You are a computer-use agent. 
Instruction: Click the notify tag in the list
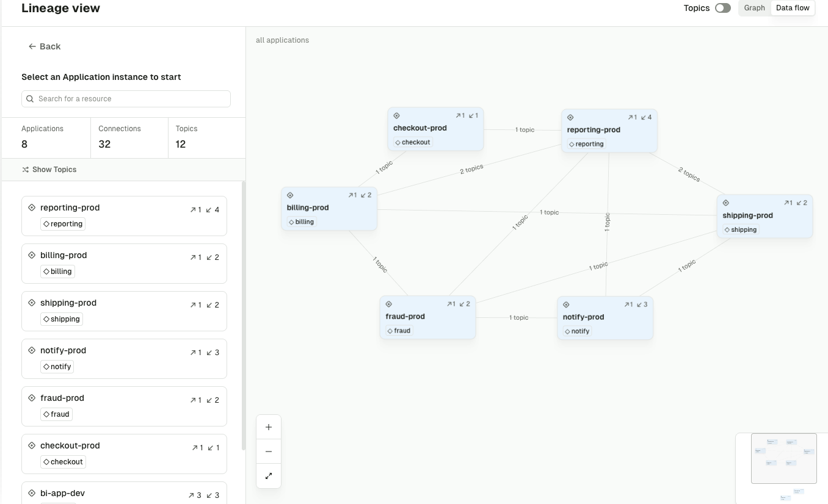57,367
